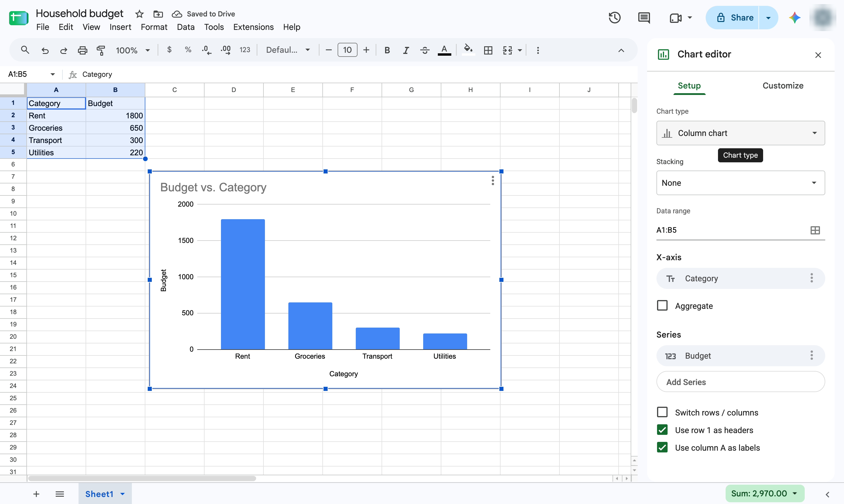Toggle strikethrough formatting
Viewport: 844px width, 504px height.
pyautogui.click(x=425, y=50)
